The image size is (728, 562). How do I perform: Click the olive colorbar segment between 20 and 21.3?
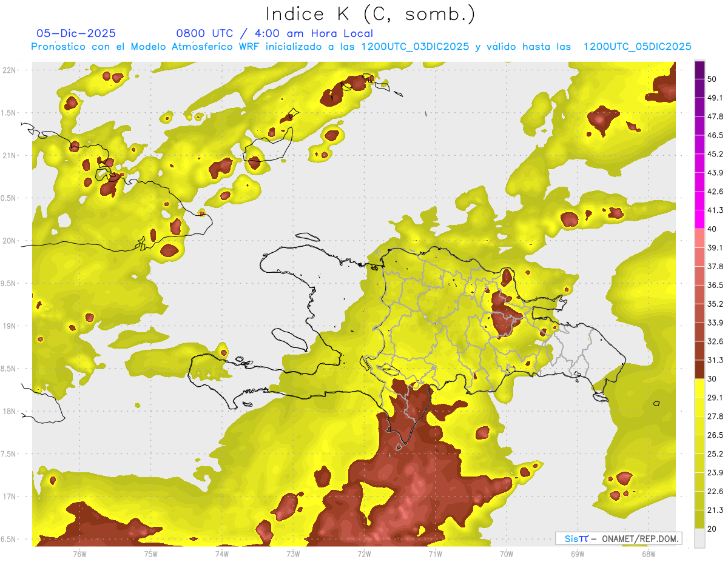pyautogui.click(x=699, y=519)
